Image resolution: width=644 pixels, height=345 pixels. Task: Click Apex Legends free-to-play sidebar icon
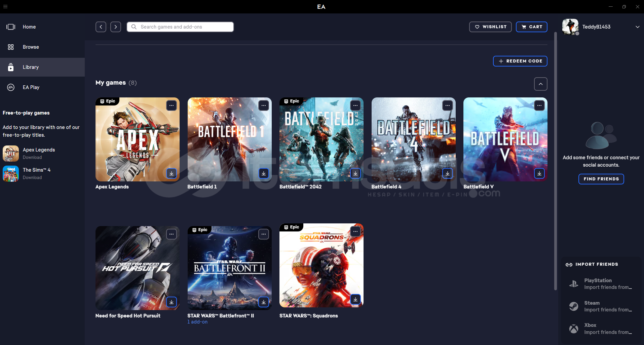point(11,154)
